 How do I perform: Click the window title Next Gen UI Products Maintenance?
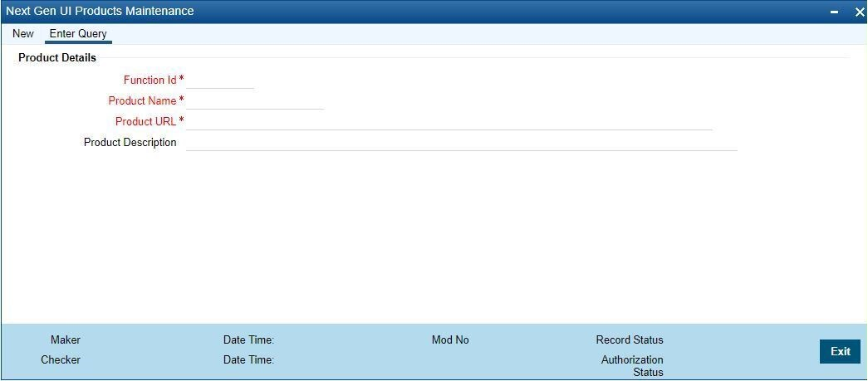(100, 11)
